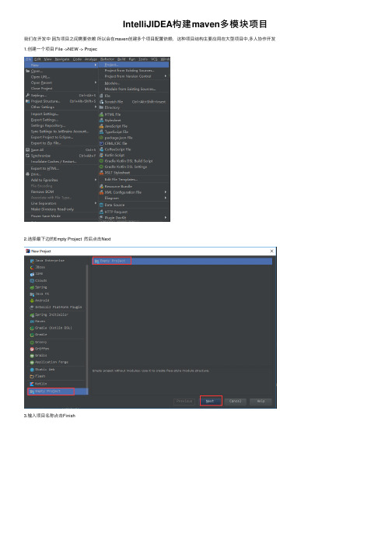Click the wrench icon next to Settings...
The image size is (392, 555).
coord(27,95)
